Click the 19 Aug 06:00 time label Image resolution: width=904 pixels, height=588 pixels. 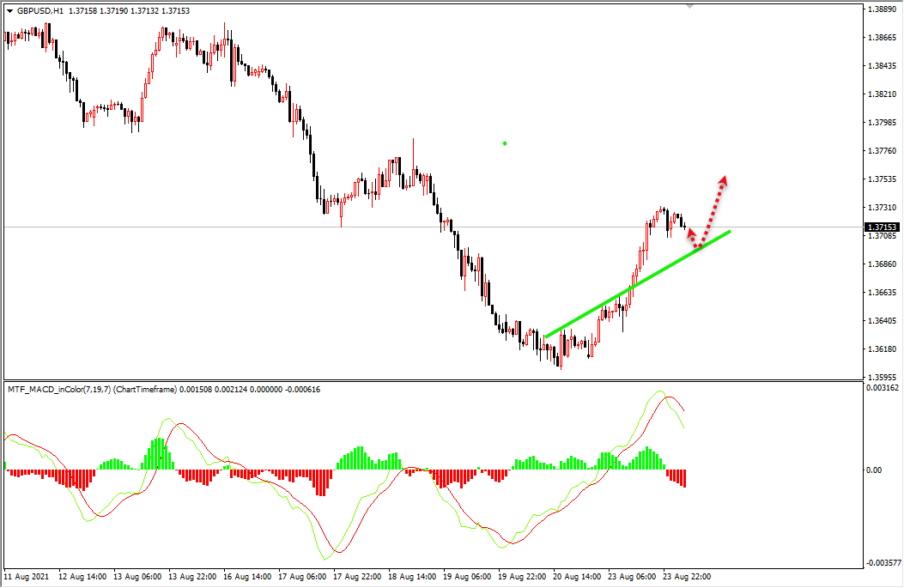pyautogui.click(x=467, y=577)
